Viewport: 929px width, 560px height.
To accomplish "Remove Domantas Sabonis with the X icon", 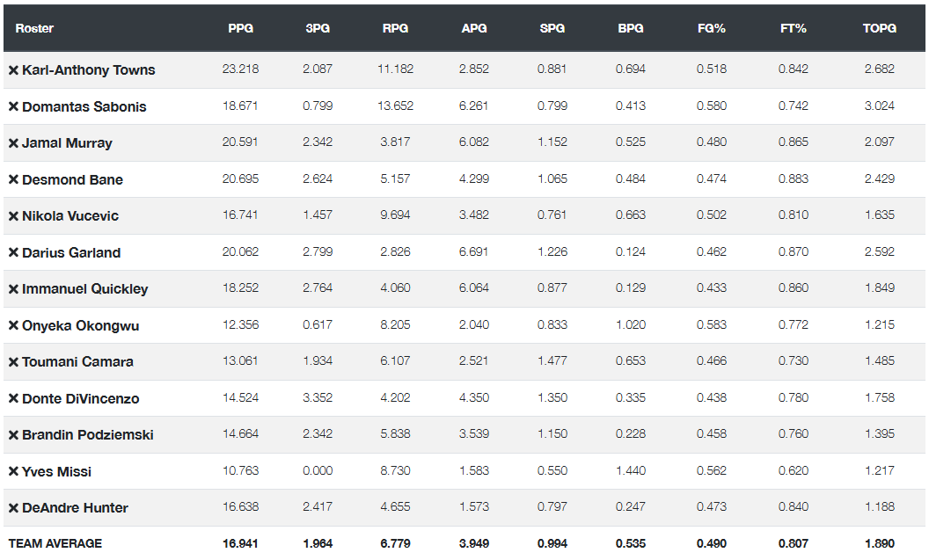I will (13, 107).
